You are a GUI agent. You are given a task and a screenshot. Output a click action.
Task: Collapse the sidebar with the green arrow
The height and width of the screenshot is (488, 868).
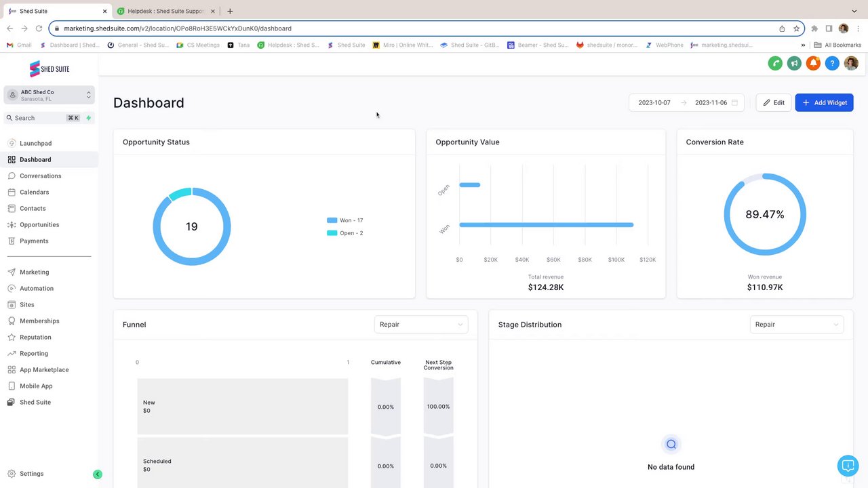(98, 474)
